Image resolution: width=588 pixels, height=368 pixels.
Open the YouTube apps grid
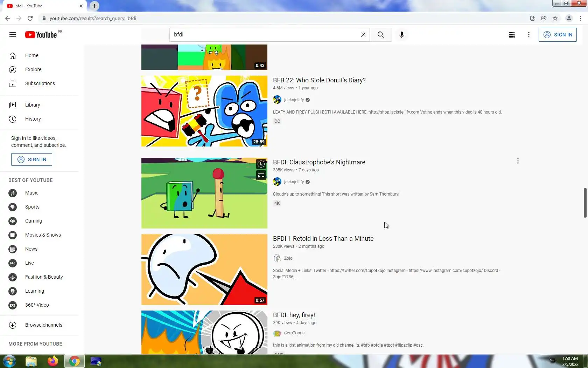[512, 35]
